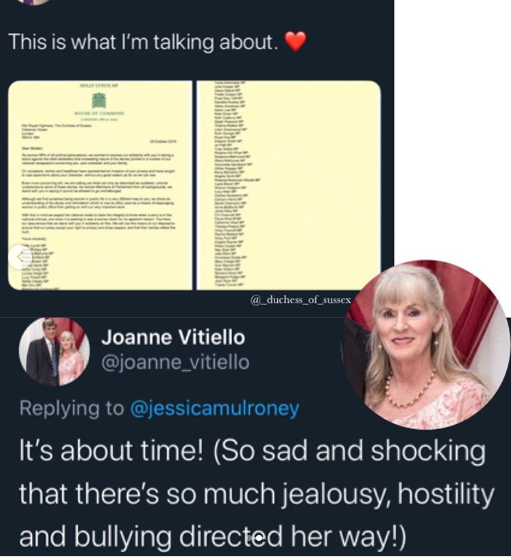Tap the red heart emoji
Image resolution: width=511 pixels, height=560 pixels.
(x=296, y=41)
